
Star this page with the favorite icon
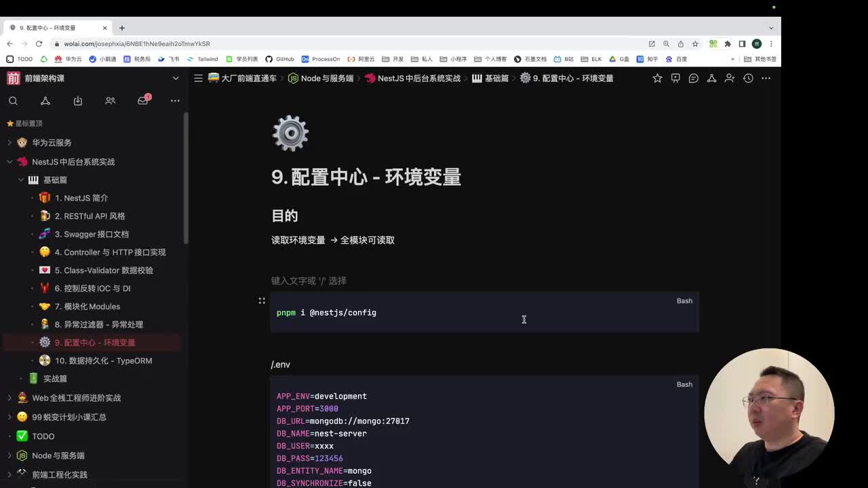tap(657, 78)
